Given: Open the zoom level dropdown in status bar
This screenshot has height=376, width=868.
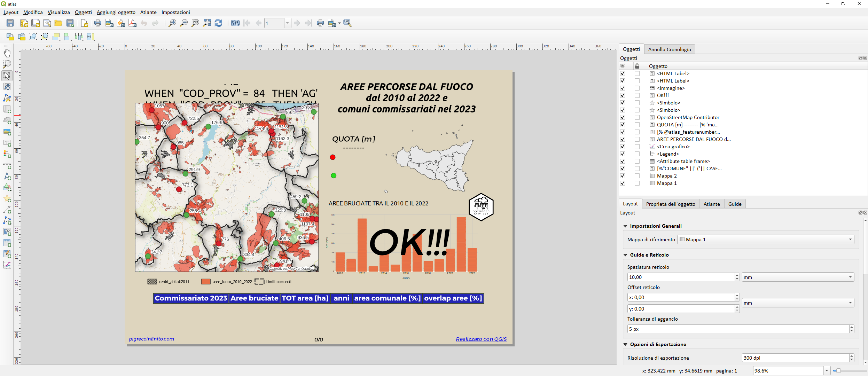Looking at the screenshot, I should pyautogui.click(x=826, y=371).
